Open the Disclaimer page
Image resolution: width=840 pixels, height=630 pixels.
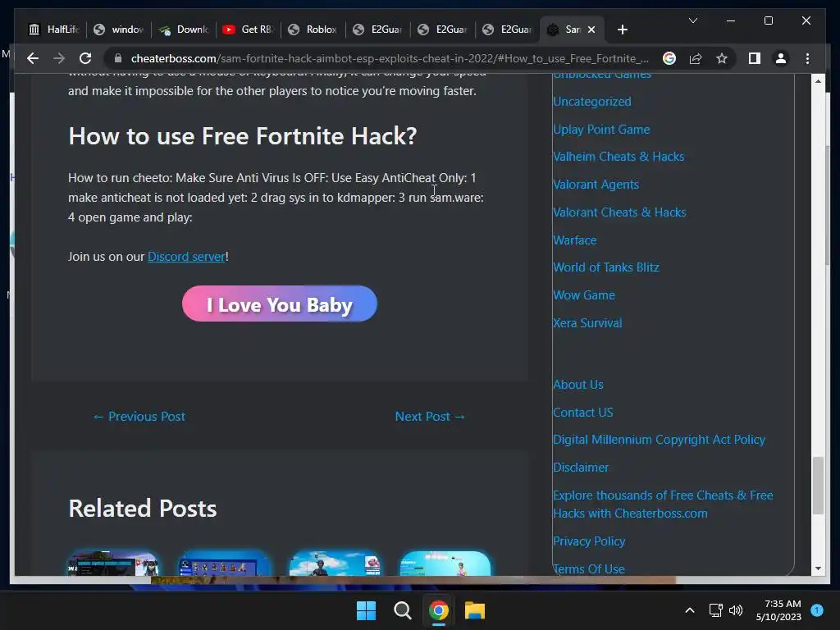coord(581,468)
